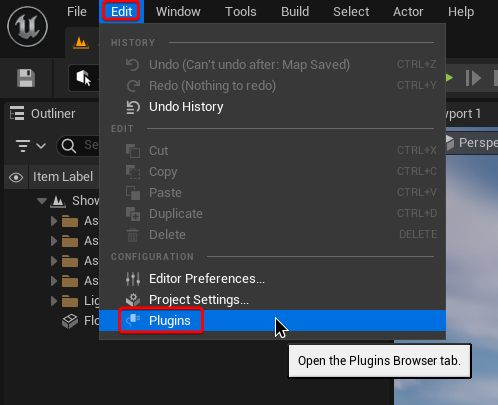
Task: Expand the first As folder
Action: coord(54,221)
